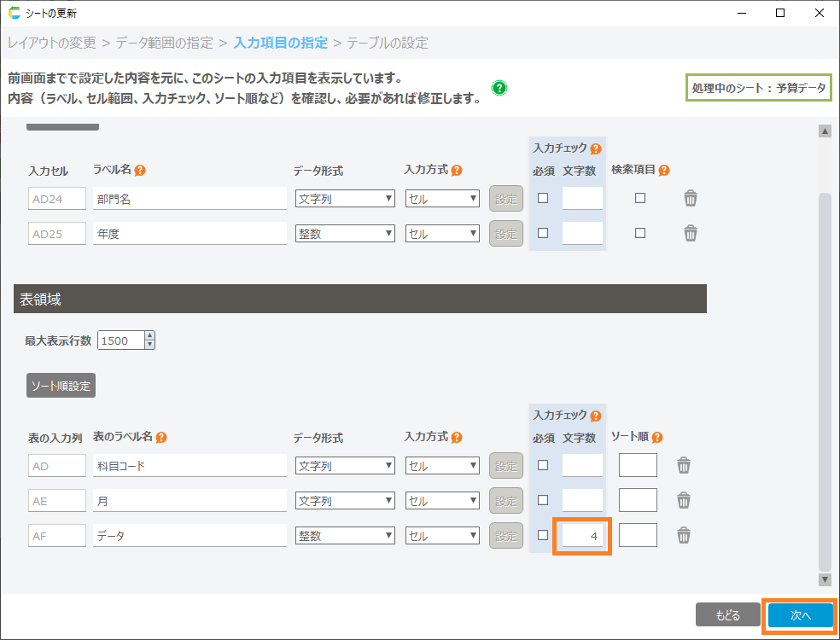Click trash icon for 年度 row
The image size is (840, 640).
tap(691, 233)
